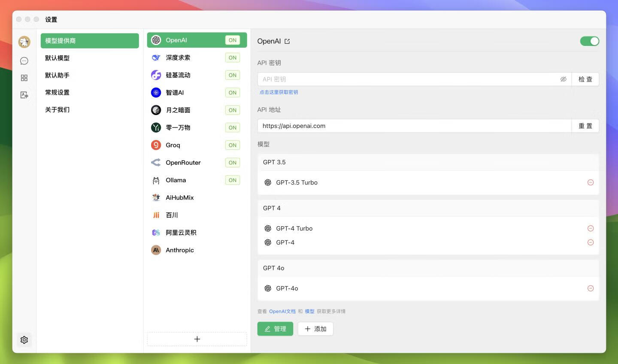The height and width of the screenshot is (364, 618).
Task: Toggle the OpenAI provider main switch
Action: (590, 41)
